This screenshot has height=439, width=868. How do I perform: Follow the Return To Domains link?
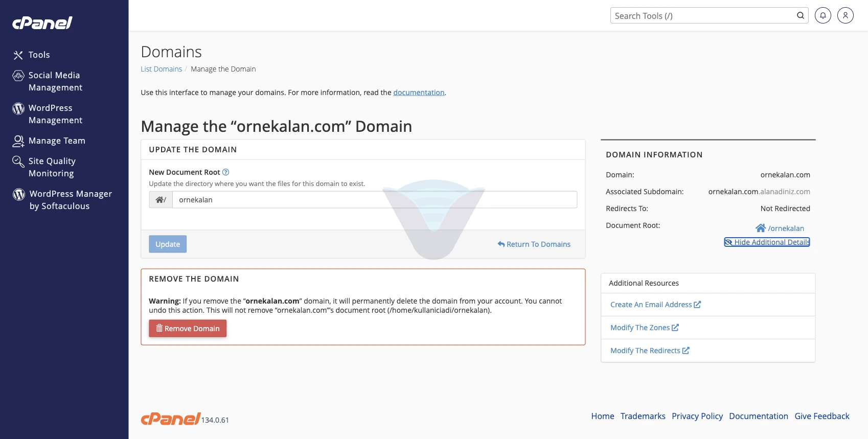pyautogui.click(x=534, y=244)
